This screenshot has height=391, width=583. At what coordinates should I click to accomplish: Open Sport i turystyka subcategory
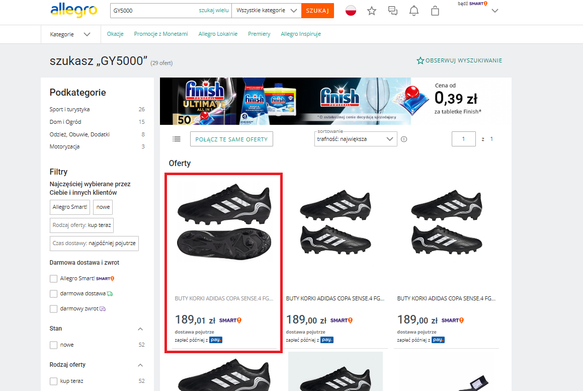click(70, 109)
